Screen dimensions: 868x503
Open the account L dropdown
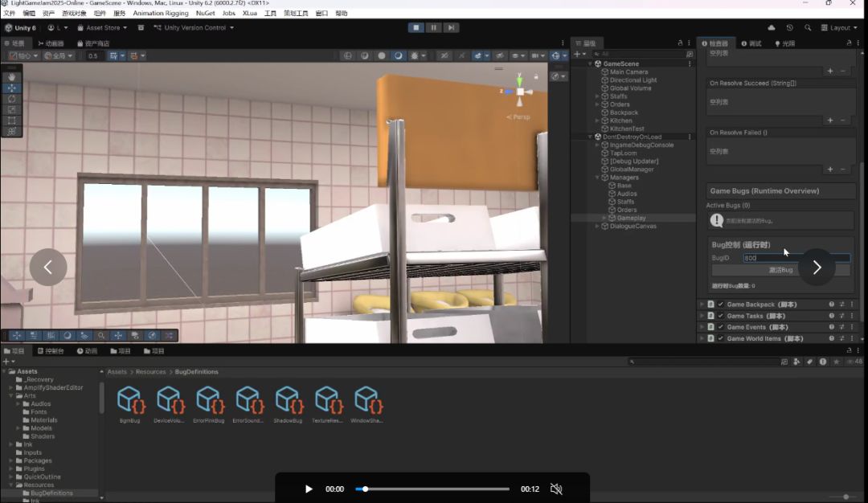pyautogui.click(x=58, y=27)
